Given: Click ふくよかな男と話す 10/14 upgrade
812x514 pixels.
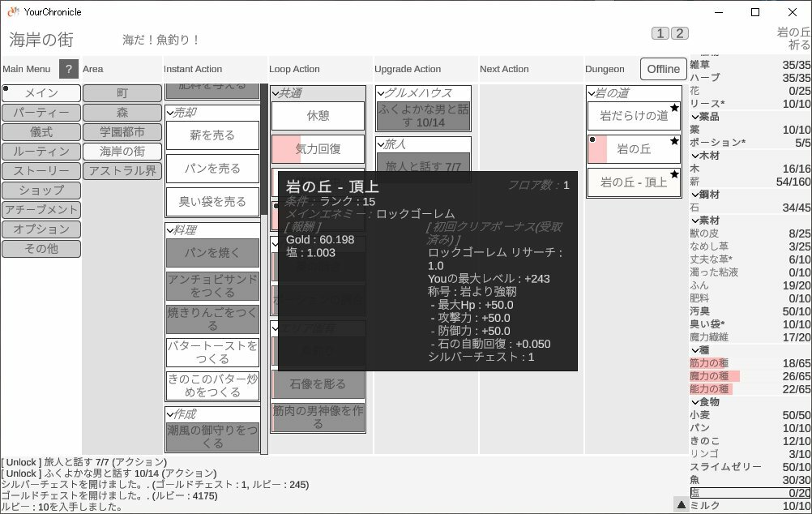Looking at the screenshot, I should [424, 116].
